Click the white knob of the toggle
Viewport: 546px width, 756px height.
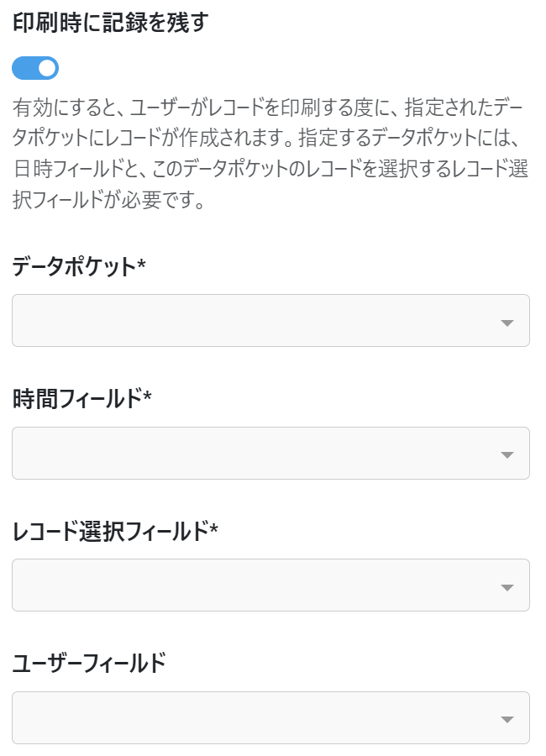47,68
